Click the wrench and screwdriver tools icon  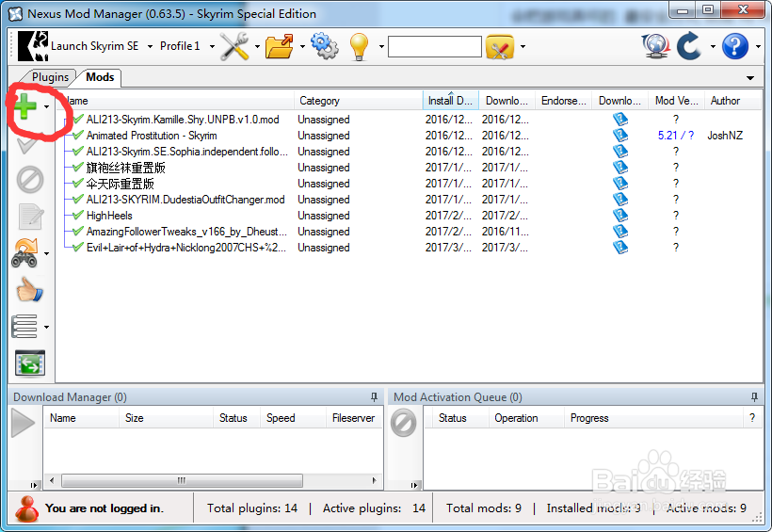coord(234,46)
